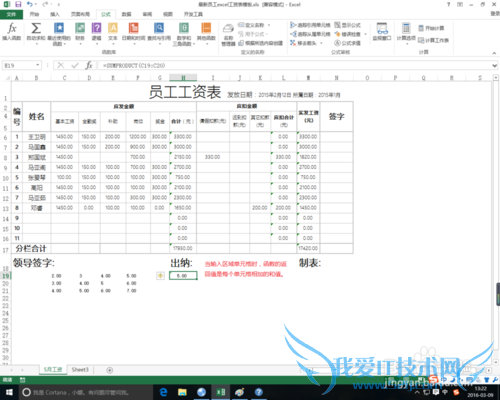Open File Explorer from the taskbar

click(182, 392)
